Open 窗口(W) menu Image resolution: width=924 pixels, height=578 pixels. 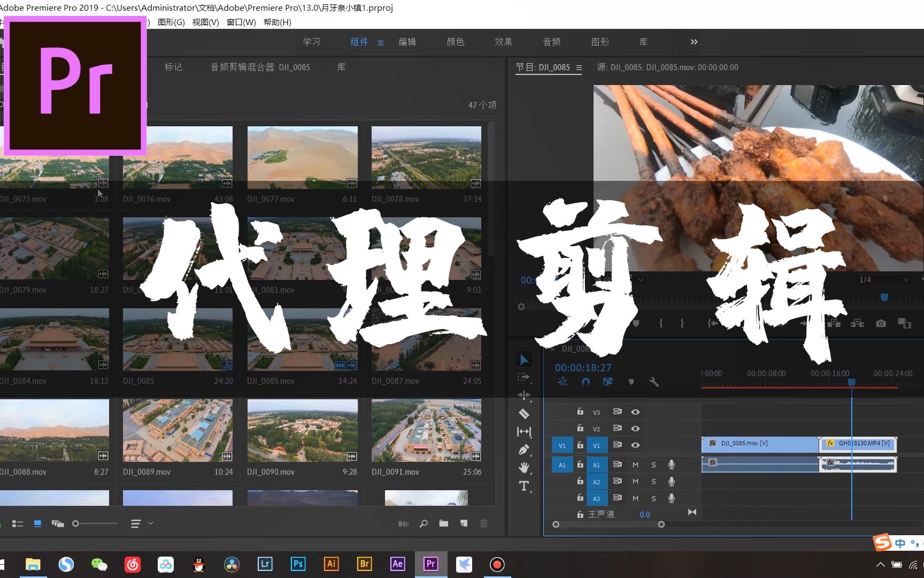(241, 22)
